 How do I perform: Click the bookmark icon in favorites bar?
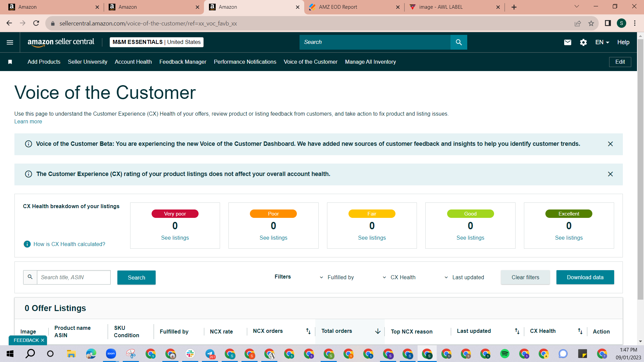10,62
